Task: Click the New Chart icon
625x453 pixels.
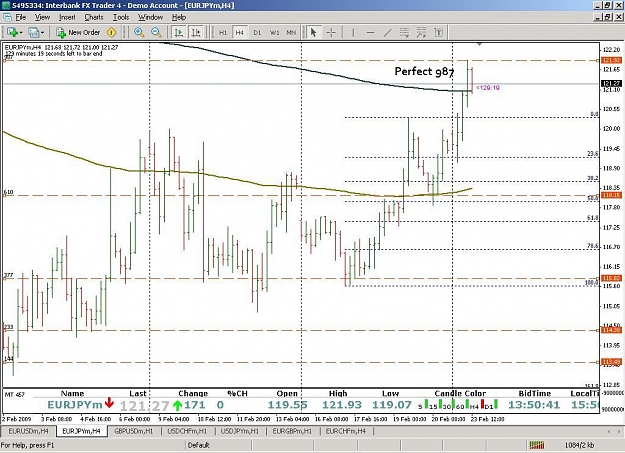Action: [x=12, y=32]
